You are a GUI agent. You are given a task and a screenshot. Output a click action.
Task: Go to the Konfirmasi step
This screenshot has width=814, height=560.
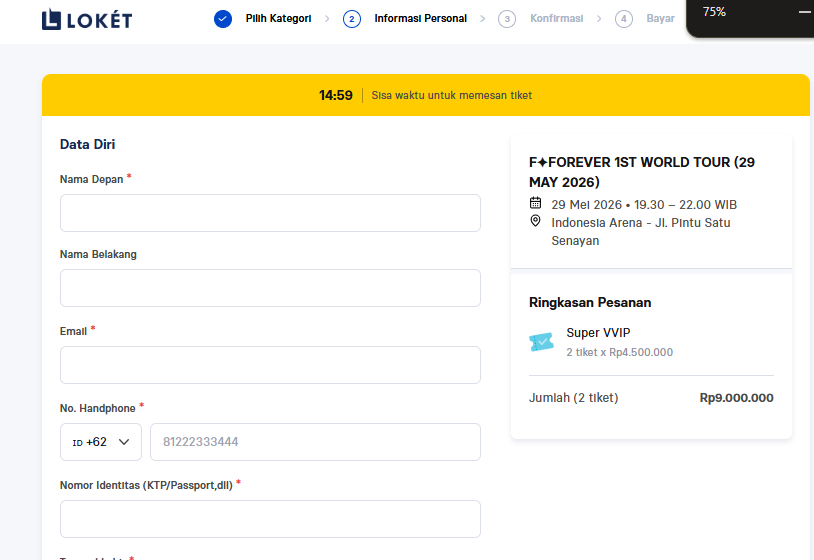pos(557,19)
